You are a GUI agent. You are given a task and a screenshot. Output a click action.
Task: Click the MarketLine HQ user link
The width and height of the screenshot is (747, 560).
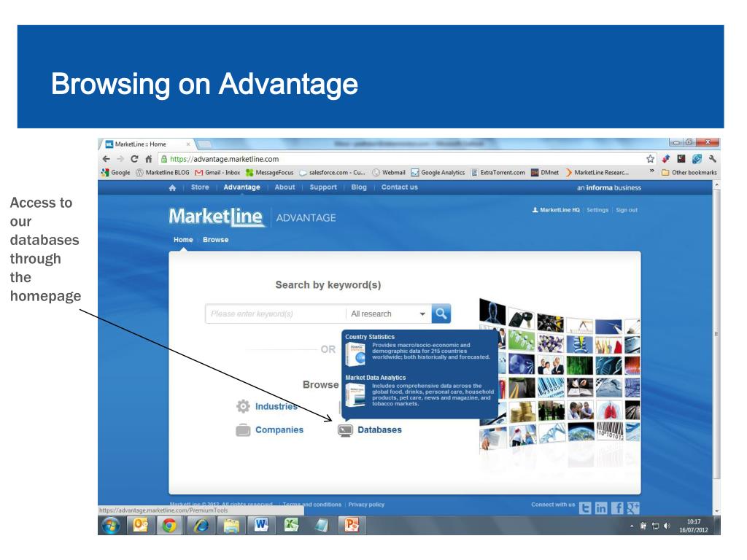[x=555, y=210]
